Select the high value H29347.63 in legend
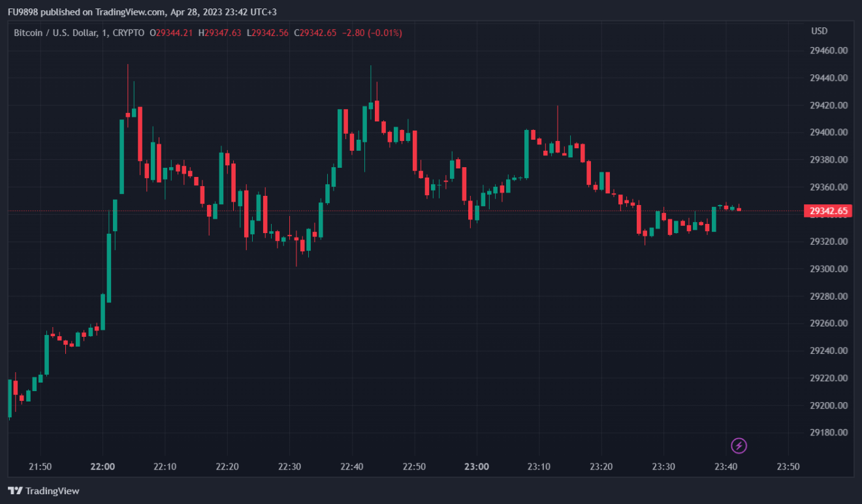This screenshot has height=504, width=862. coord(219,33)
